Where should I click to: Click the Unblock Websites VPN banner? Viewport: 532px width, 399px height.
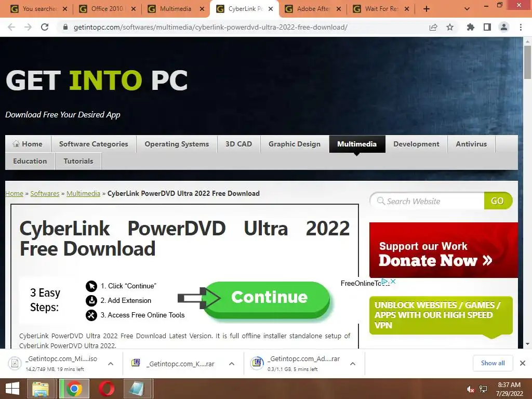coord(441,316)
